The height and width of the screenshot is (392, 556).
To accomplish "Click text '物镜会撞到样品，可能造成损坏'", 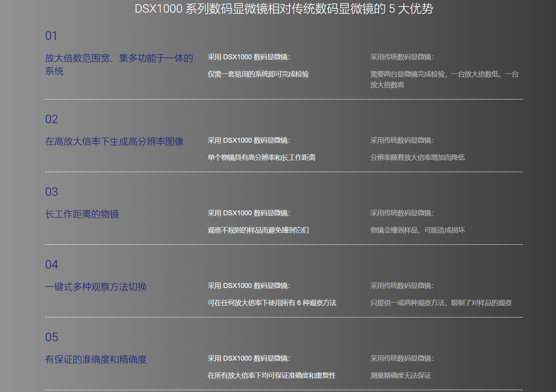I will 418,230.
